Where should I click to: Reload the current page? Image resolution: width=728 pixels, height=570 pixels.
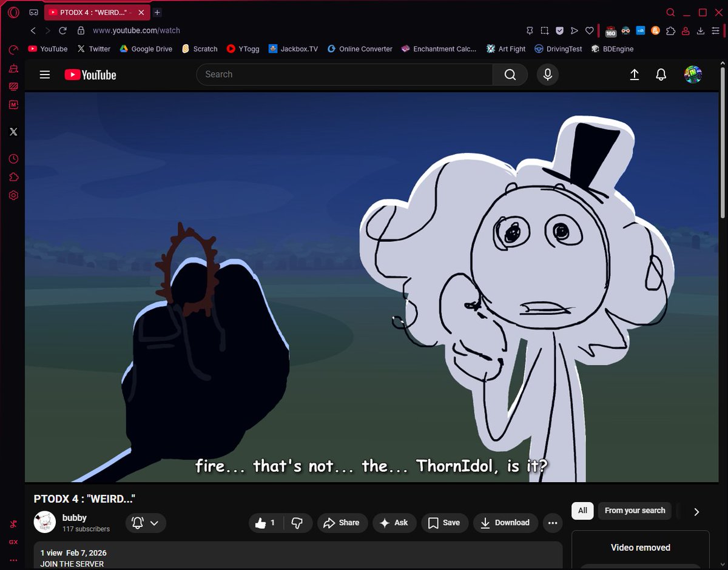click(x=62, y=30)
